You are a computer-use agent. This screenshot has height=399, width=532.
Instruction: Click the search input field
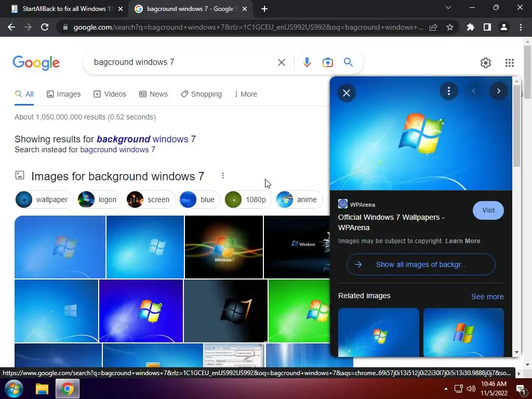click(183, 62)
